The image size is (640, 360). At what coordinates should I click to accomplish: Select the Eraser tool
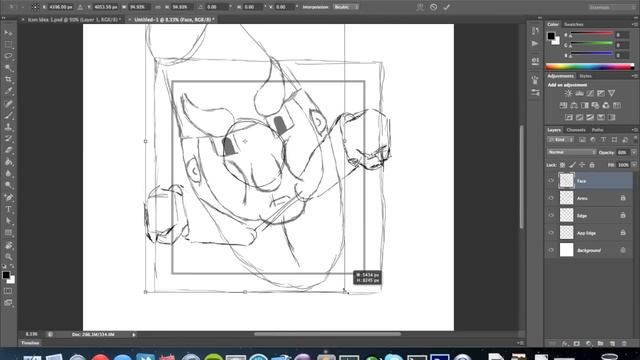8,150
